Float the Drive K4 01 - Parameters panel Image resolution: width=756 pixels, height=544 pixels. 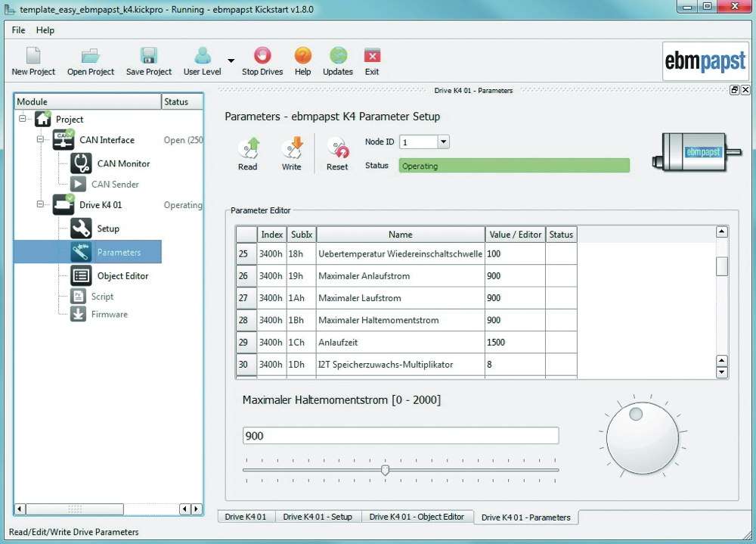(734, 90)
